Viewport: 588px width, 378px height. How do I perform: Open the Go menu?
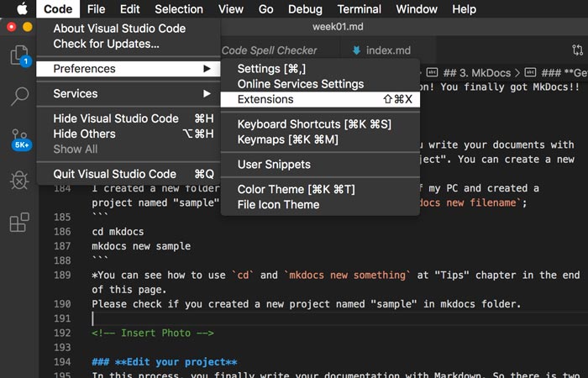(266, 8)
